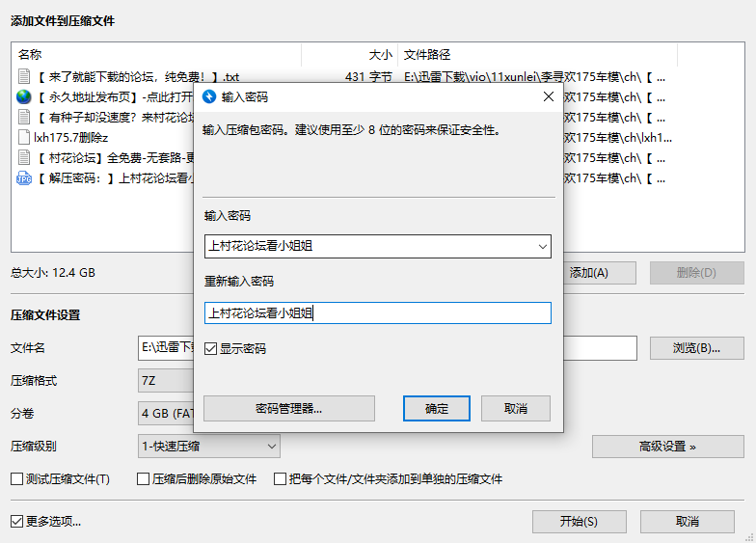This screenshot has height=543, width=756.
Task: Click the globe icon for 永久地址发布页
Action: (24, 96)
